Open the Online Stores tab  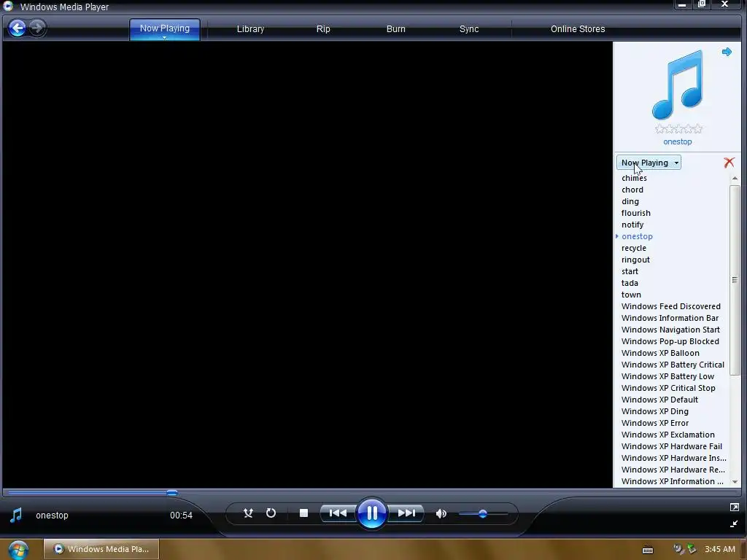[x=578, y=28]
